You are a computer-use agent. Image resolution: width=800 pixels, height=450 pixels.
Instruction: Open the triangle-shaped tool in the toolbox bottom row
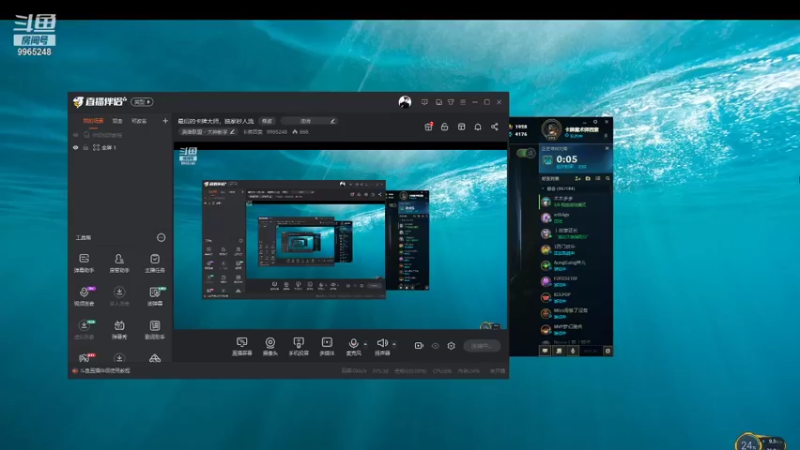tap(155, 358)
